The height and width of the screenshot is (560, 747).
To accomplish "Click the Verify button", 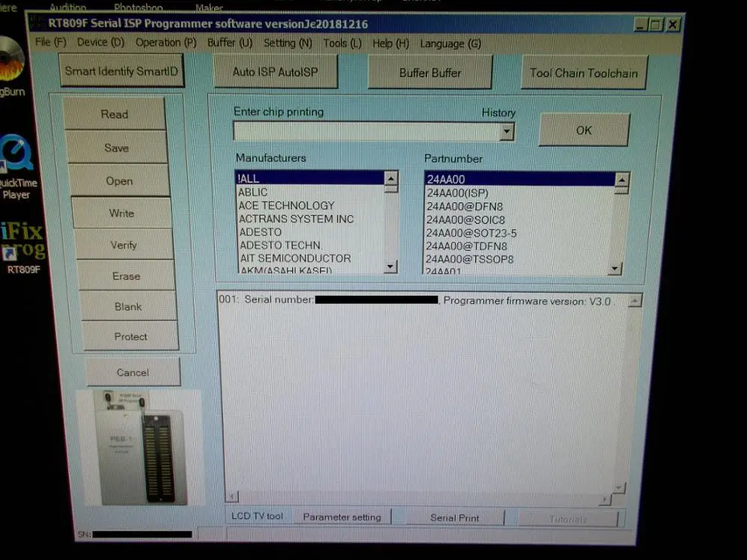I will [x=124, y=245].
